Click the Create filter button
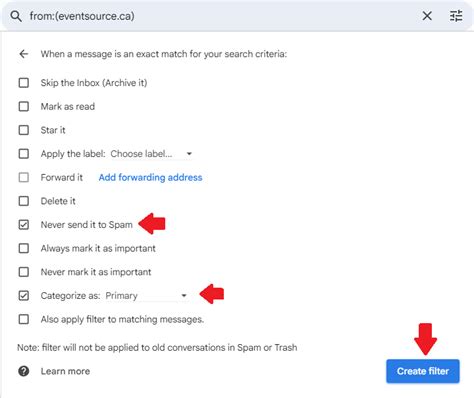Screen dimensions: 474x398 [x=423, y=371]
